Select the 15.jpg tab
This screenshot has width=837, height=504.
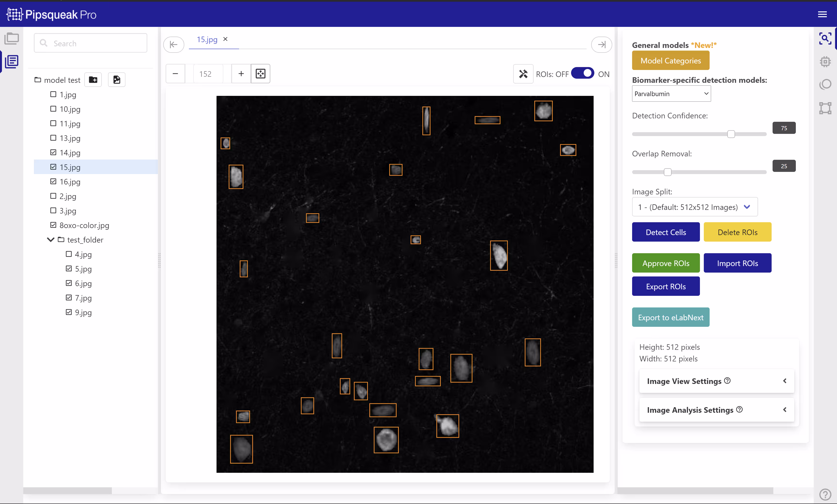(x=207, y=39)
